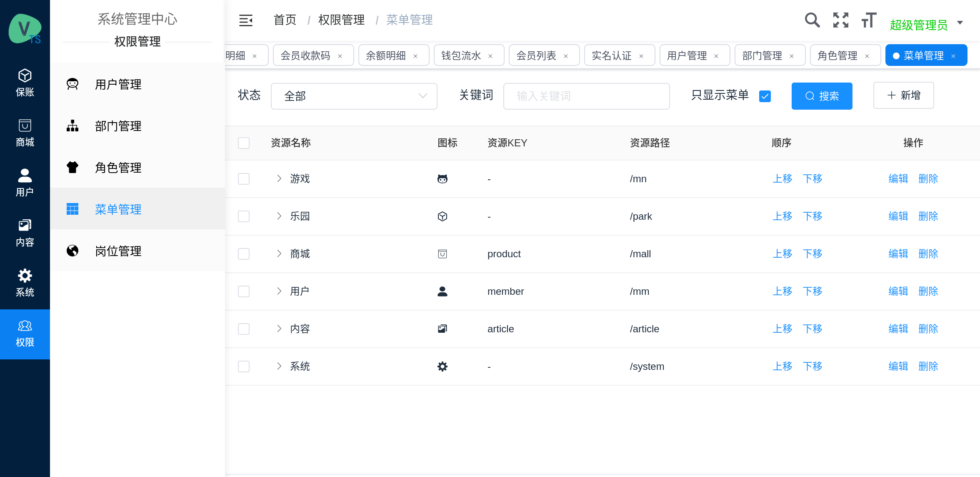
Task: Open the 系统 gear module in the left rail
Action: [x=25, y=283]
